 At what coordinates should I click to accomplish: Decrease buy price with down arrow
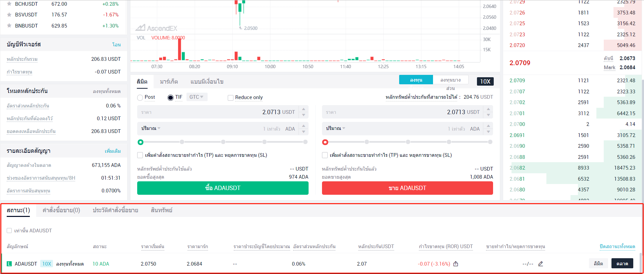(304, 115)
